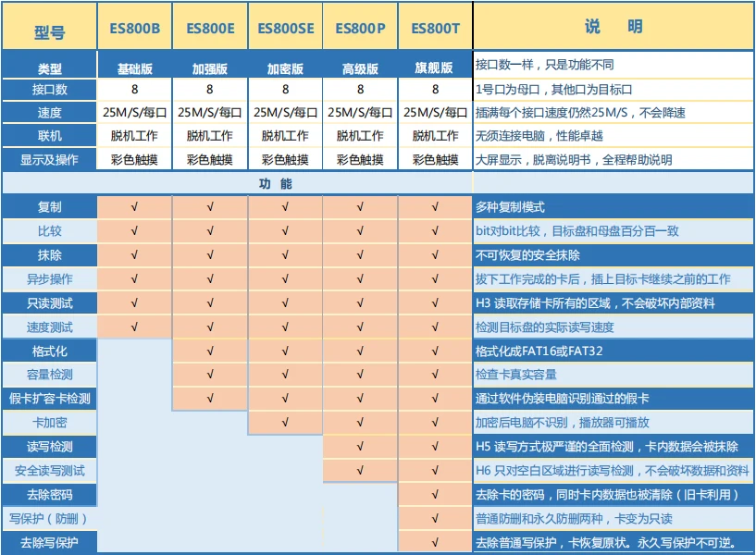
Task: Click the ES800SE checkmark in 比较 row
Action: tap(285, 230)
